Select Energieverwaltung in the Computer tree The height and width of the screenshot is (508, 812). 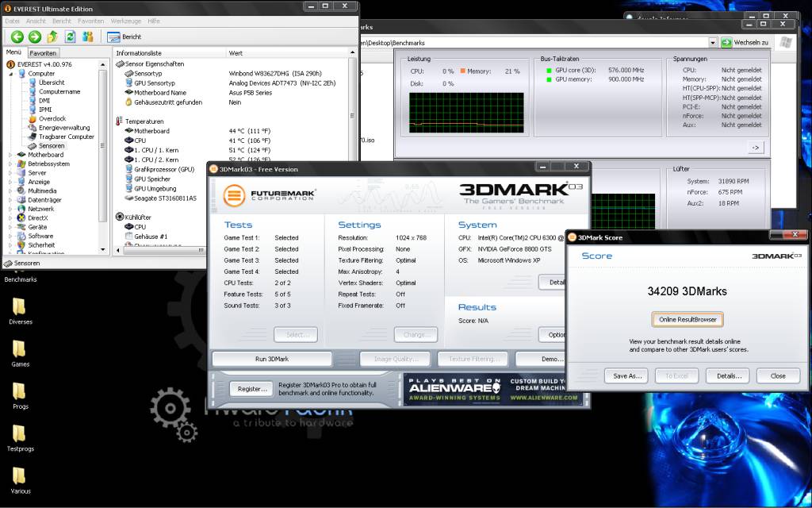tap(64, 128)
